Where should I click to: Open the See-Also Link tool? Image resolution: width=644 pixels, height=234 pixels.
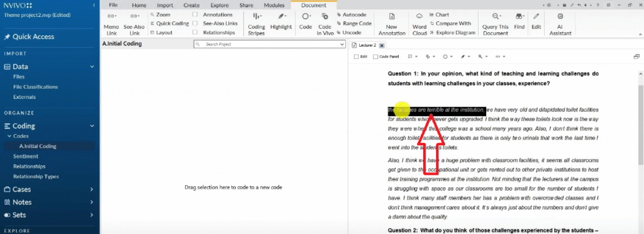coord(134,24)
